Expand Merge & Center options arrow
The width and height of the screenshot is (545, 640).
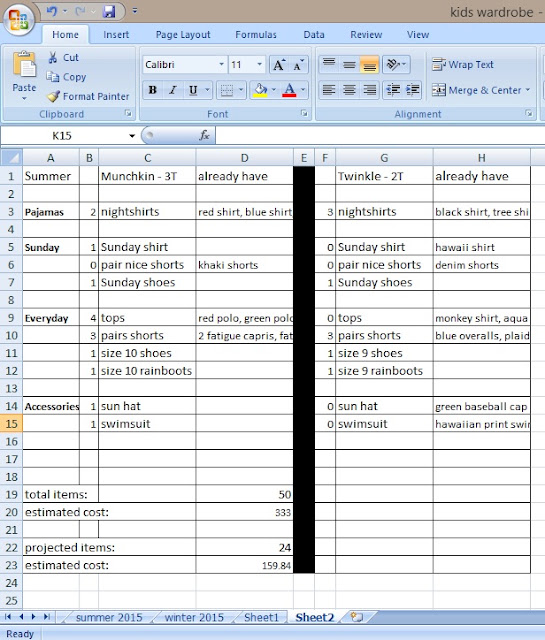(x=527, y=90)
